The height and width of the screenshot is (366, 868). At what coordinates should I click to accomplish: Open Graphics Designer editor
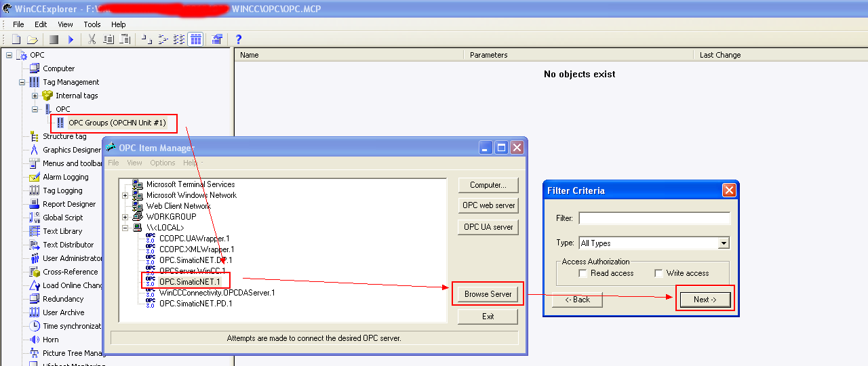(x=72, y=150)
